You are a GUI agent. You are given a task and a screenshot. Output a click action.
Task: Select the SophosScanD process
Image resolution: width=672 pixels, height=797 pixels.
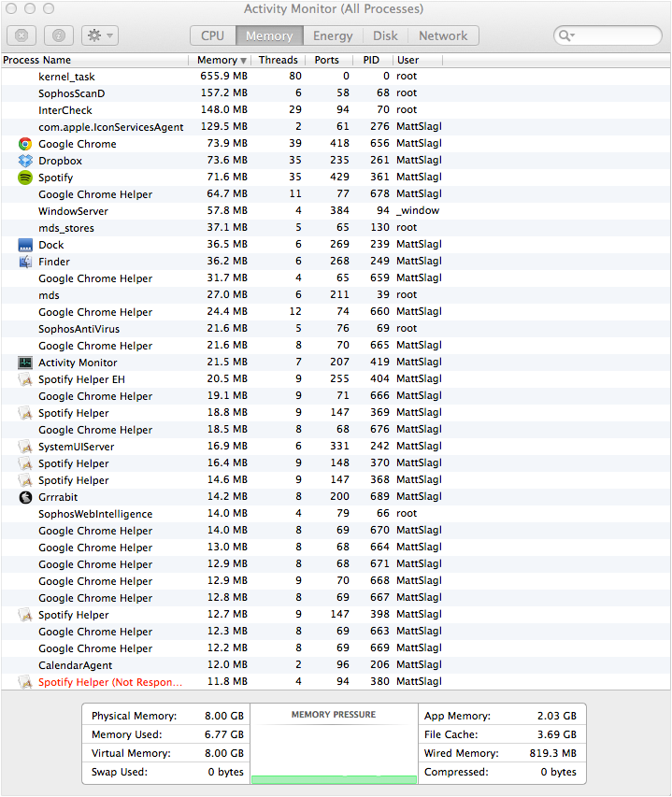(336, 93)
